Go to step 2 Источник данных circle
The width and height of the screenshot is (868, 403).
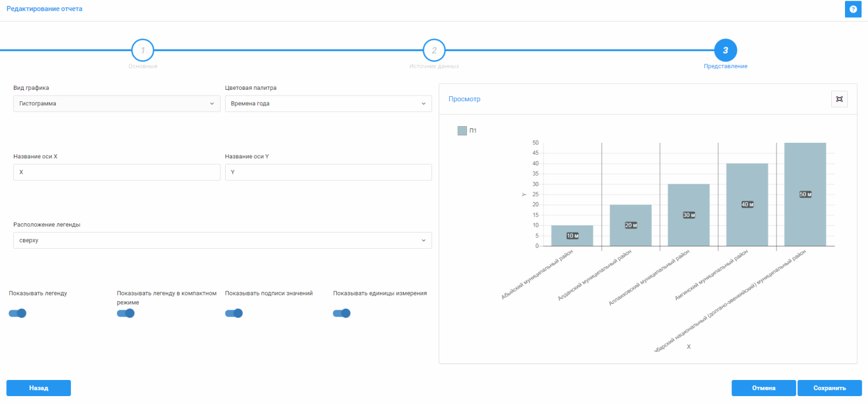pyautogui.click(x=434, y=51)
